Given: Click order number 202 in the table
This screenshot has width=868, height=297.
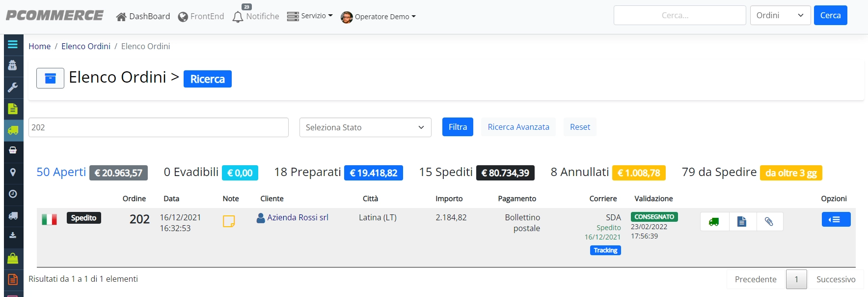Looking at the screenshot, I should pos(139,219).
